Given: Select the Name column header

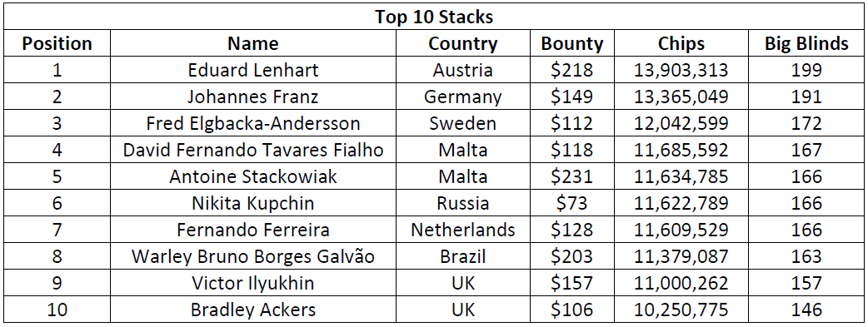Looking at the screenshot, I should coord(253,44).
